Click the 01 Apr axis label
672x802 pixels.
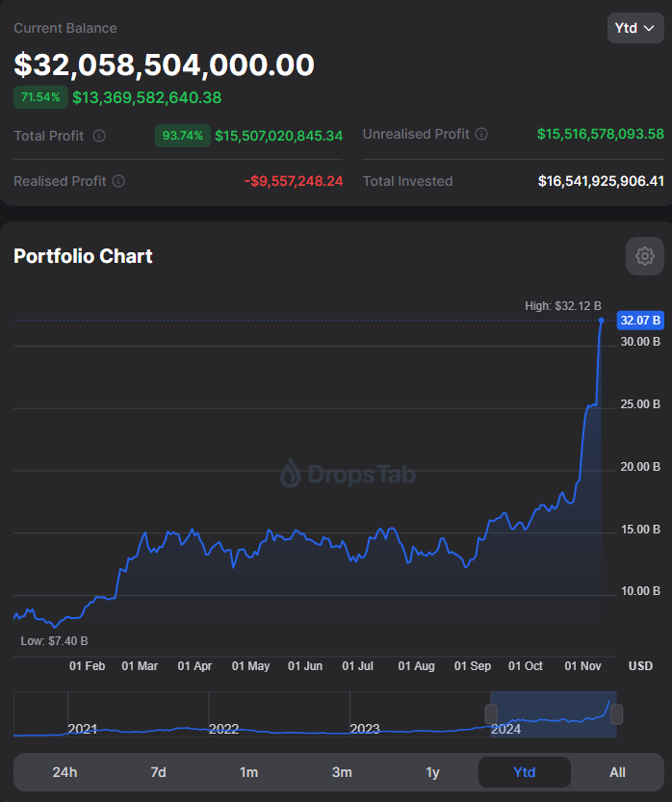(x=194, y=666)
